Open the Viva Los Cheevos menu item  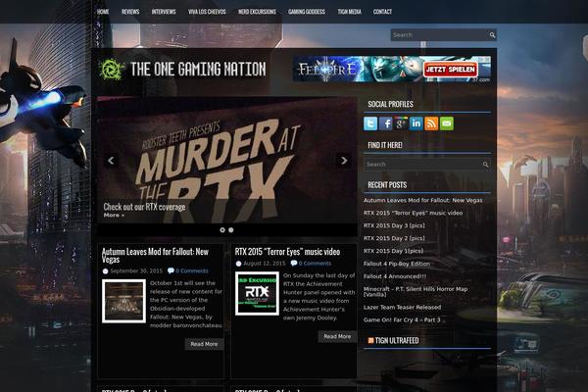click(x=207, y=12)
